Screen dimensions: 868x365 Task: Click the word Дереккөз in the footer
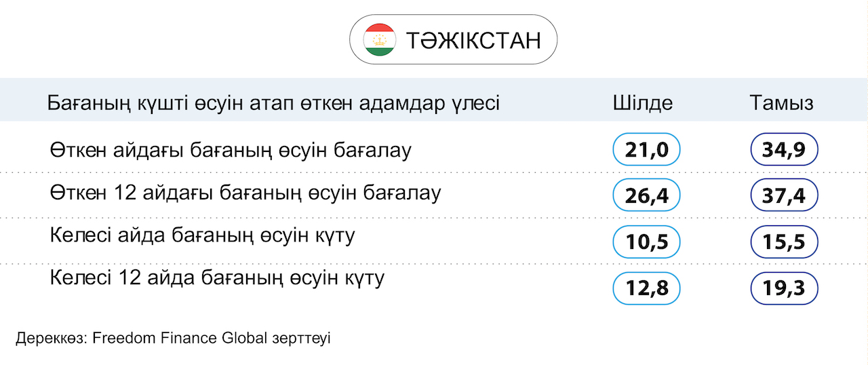(50, 337)
